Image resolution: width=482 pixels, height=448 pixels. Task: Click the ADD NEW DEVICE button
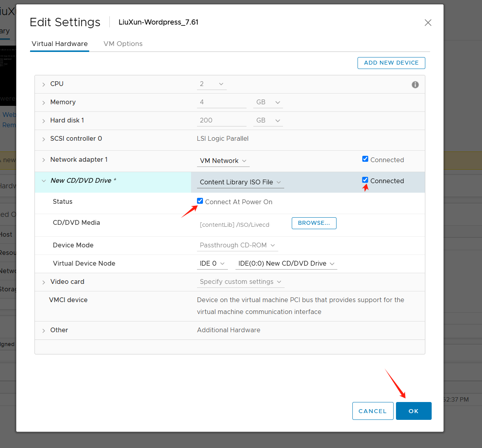pyautogui.click(x=391, y=63)
